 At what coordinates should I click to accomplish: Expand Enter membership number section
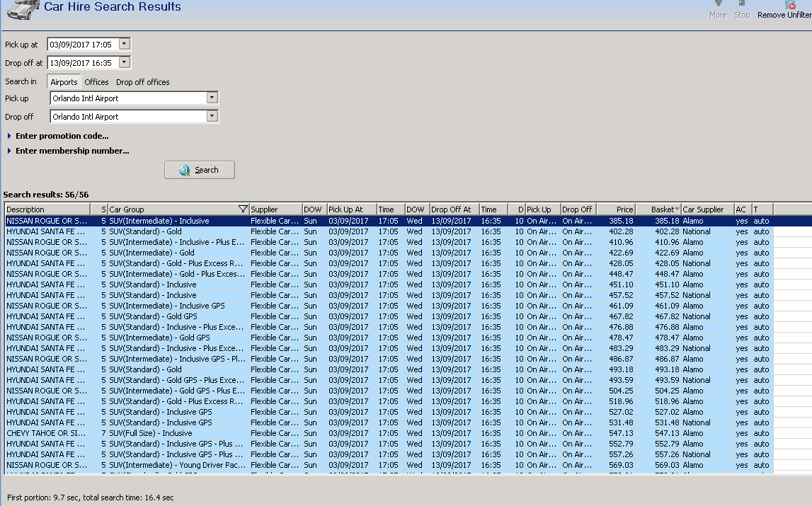pos(10,151)
